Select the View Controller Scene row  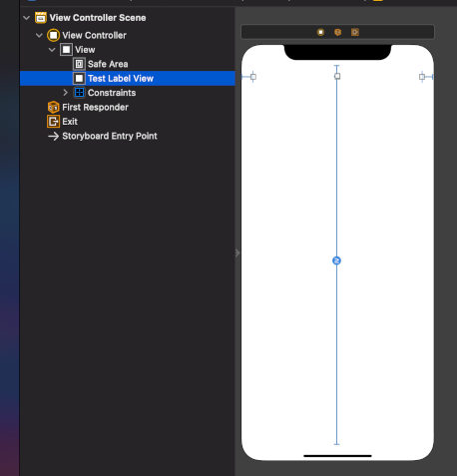128,18
